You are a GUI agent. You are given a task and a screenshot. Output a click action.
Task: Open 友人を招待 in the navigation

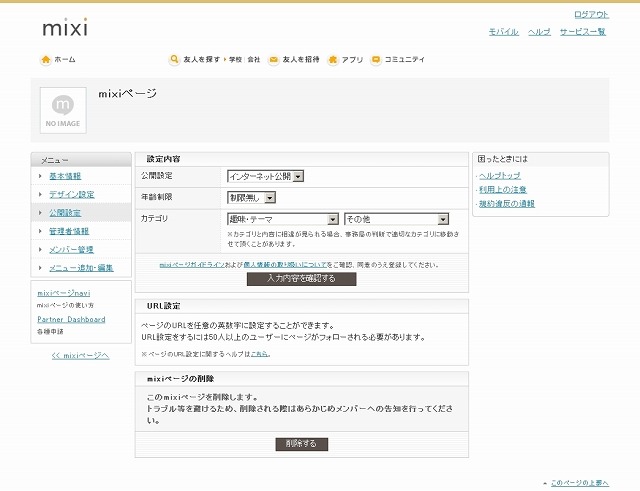301,60
